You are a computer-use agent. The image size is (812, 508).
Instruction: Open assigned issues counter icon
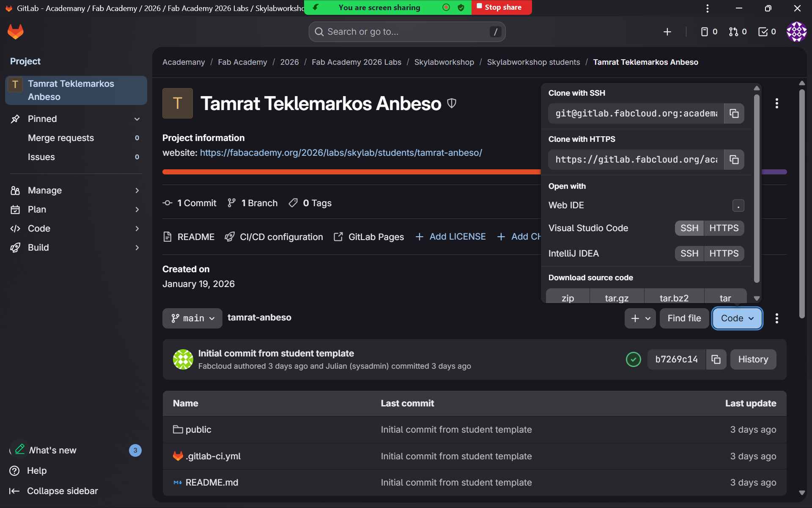click(x=709, y=32)
